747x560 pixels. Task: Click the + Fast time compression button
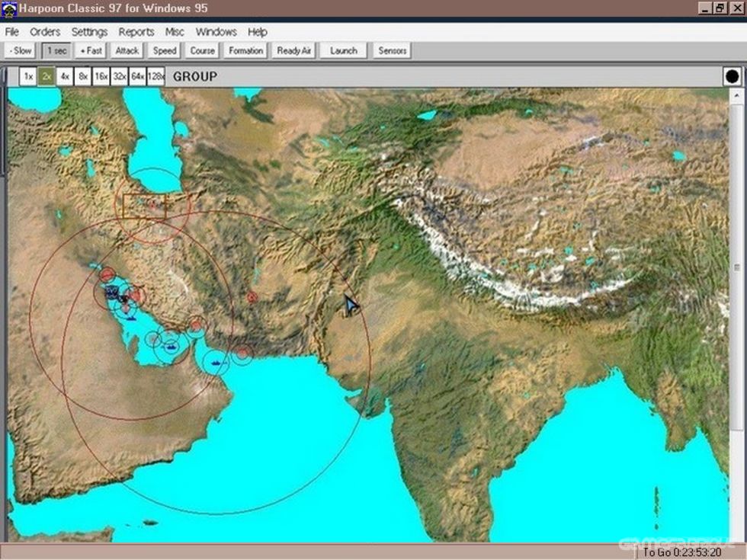tap(91, 50)
